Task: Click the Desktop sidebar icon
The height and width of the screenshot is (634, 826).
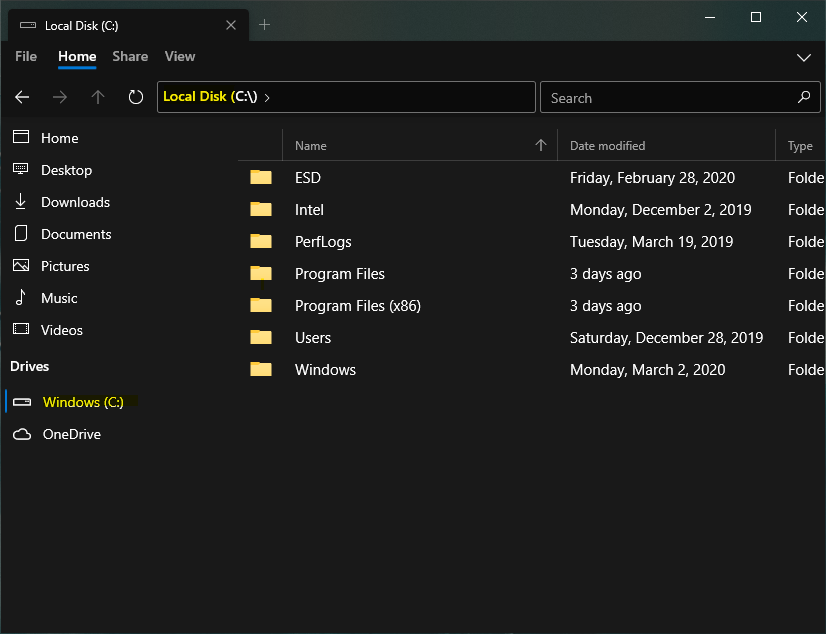Action: click(x=21, y=169)
